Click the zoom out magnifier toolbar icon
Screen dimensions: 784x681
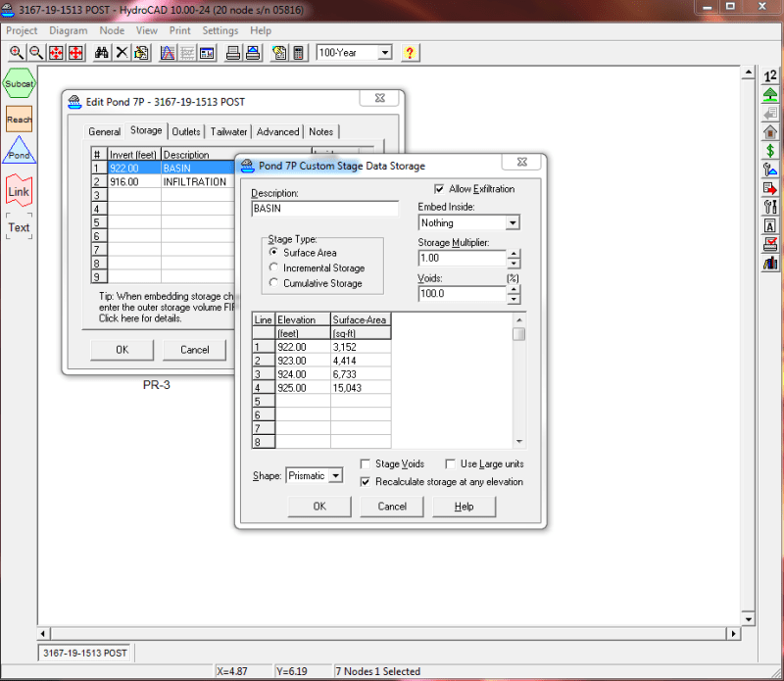(36, 53)
